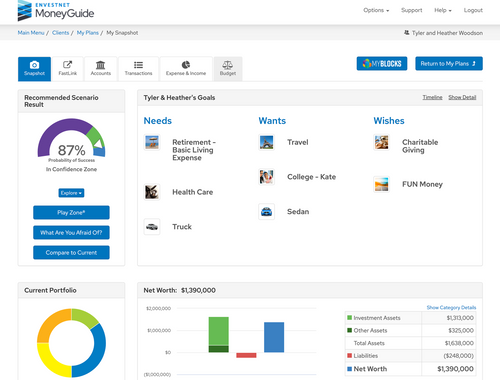Click the Needs heading
Viewport: 500px width, 380px height.
click(158, 121)
